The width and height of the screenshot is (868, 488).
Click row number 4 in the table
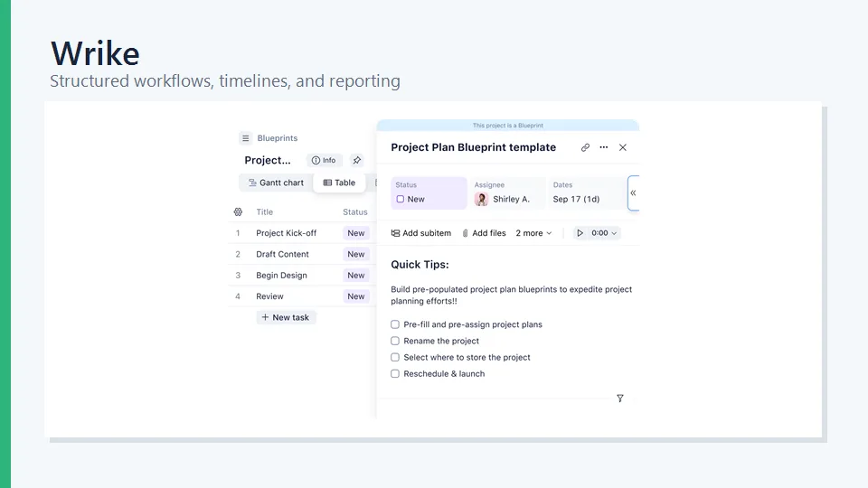tap(238, 296)
